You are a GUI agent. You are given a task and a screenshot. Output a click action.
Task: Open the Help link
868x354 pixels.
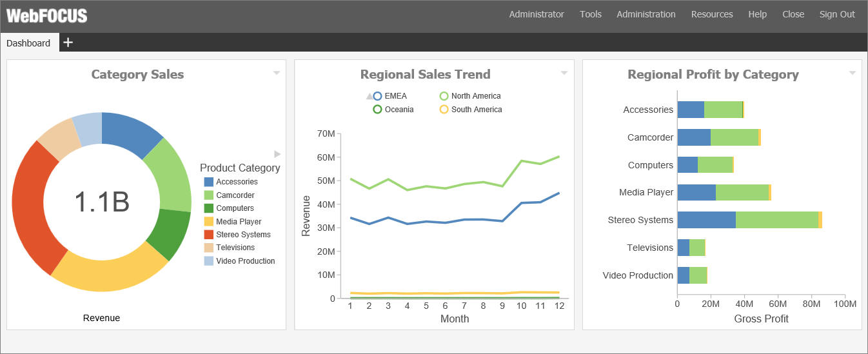(757, 14)
